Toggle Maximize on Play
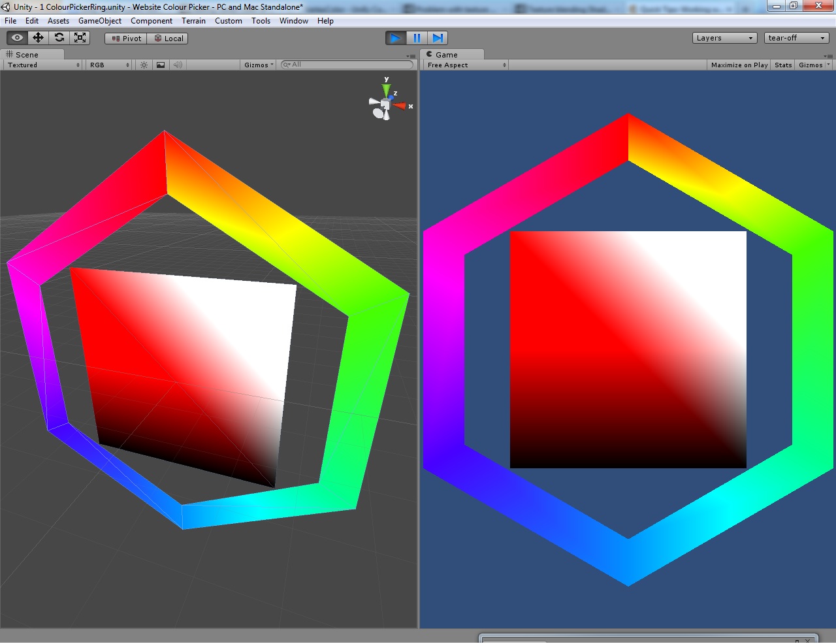836x644 pixels. (739, 65)
